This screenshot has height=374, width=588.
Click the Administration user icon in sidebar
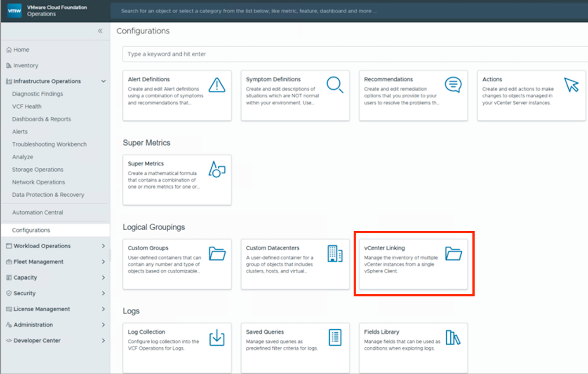[9, 325]
